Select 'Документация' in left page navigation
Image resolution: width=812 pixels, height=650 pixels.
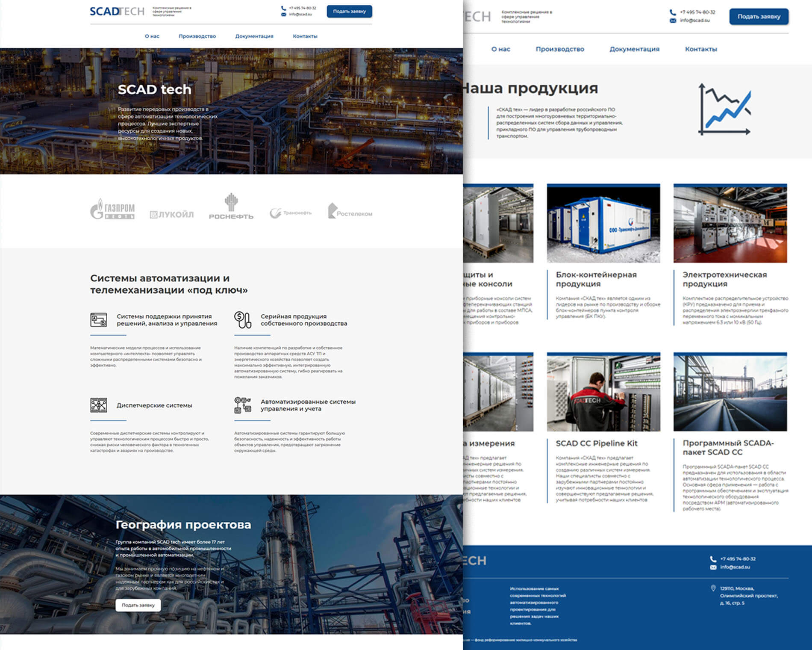[254, 36]
